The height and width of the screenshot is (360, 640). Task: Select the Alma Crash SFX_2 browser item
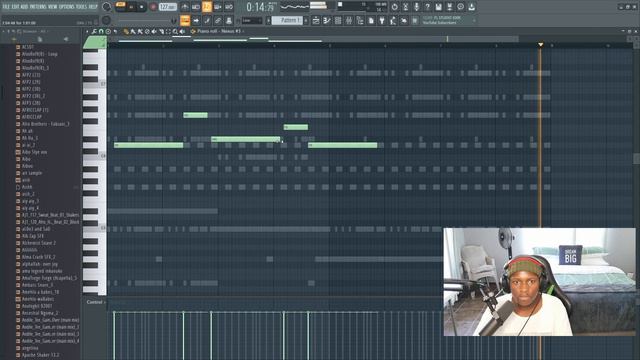pyautogui.click(x=38, y=257)
